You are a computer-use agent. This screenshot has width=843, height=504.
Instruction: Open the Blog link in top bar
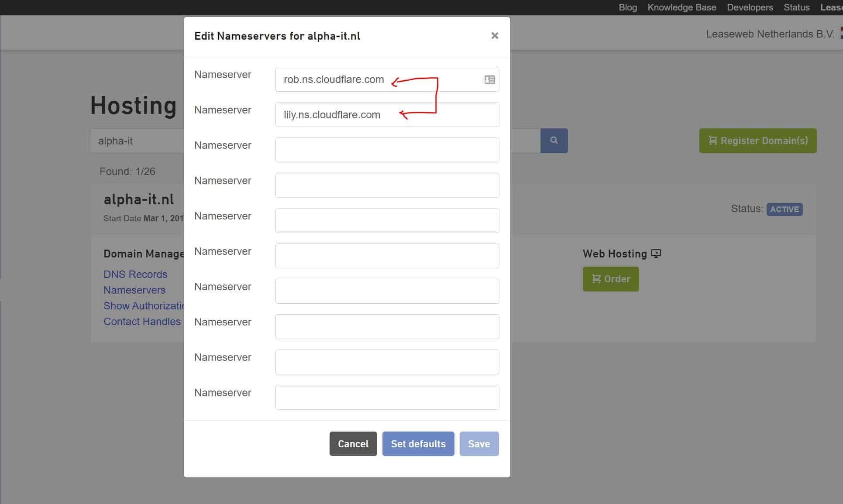tap(627, 7)
